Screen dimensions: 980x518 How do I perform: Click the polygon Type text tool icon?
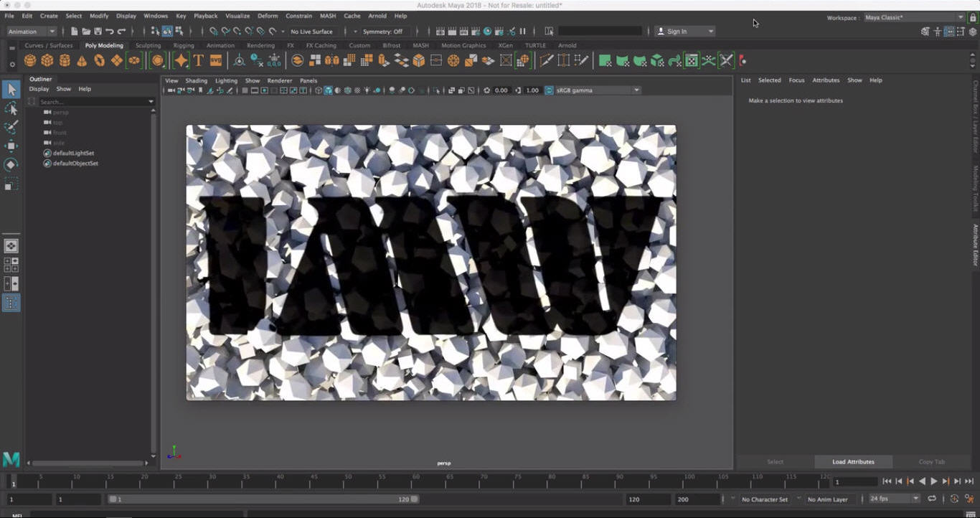[x=199, y=61]
